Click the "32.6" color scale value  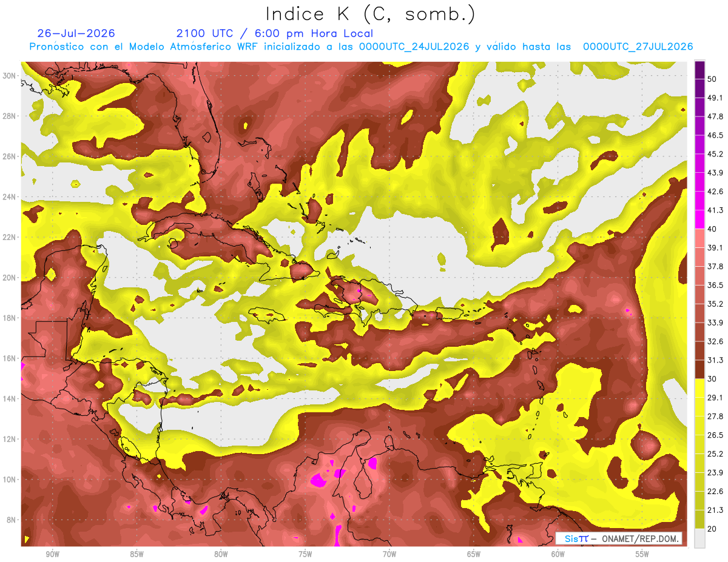point(715,342)
